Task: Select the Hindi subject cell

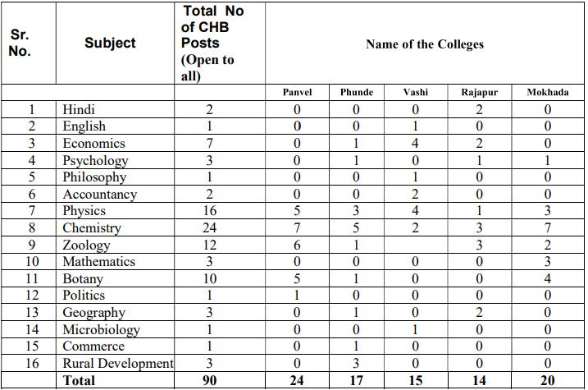Action: click(80, 109)
